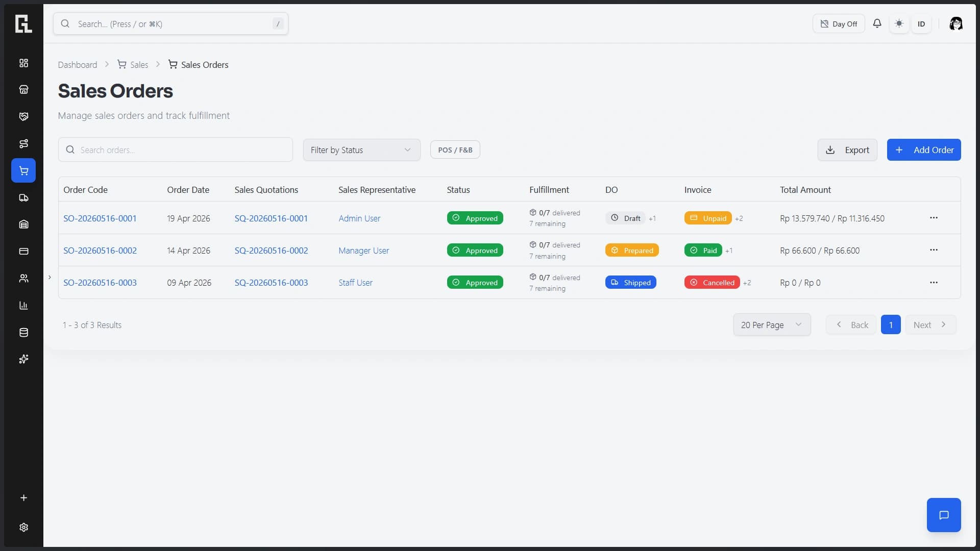This screenshot has height=551, width=980.
Task: Open the workflow icon in sidebar
Action: point(23,143)
